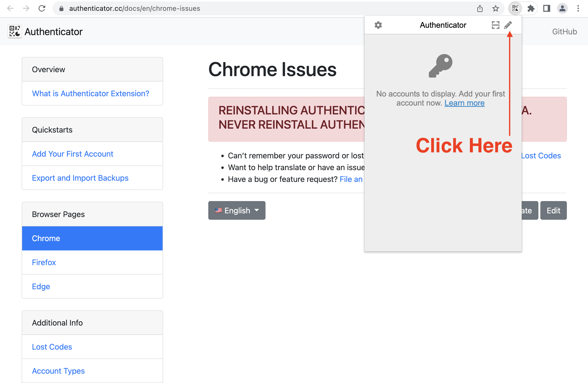Click the partially hidden button beside Edit
Image resolution: width=588 pixels, height=383 pixels.
(530, 210)
